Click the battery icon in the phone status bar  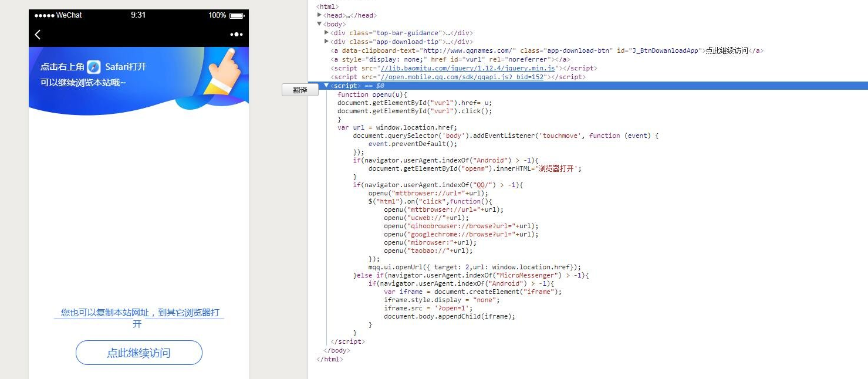pyautogui.click(x=237, y=15)
